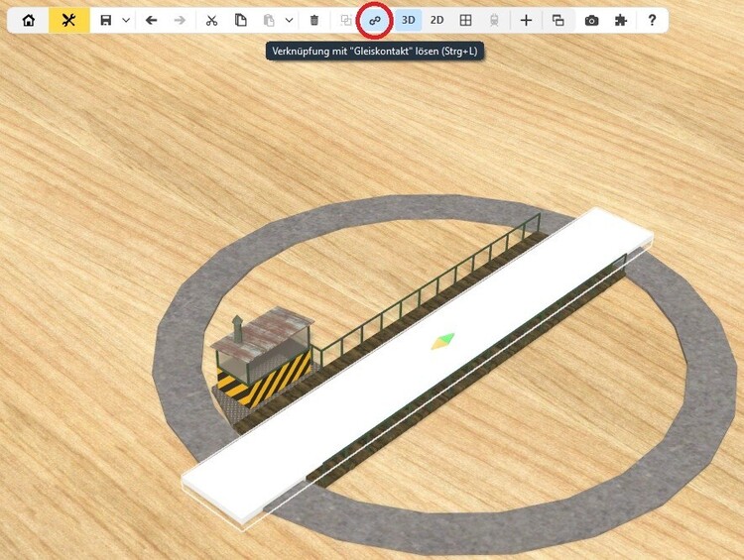Switch to 3D view
744x560 pixels.
(408, 21)
